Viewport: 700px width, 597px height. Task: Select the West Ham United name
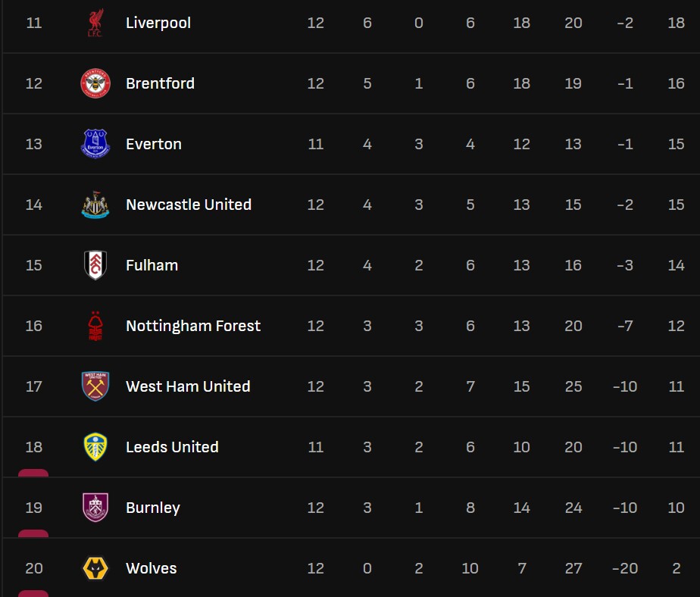[x=188, y=386]
